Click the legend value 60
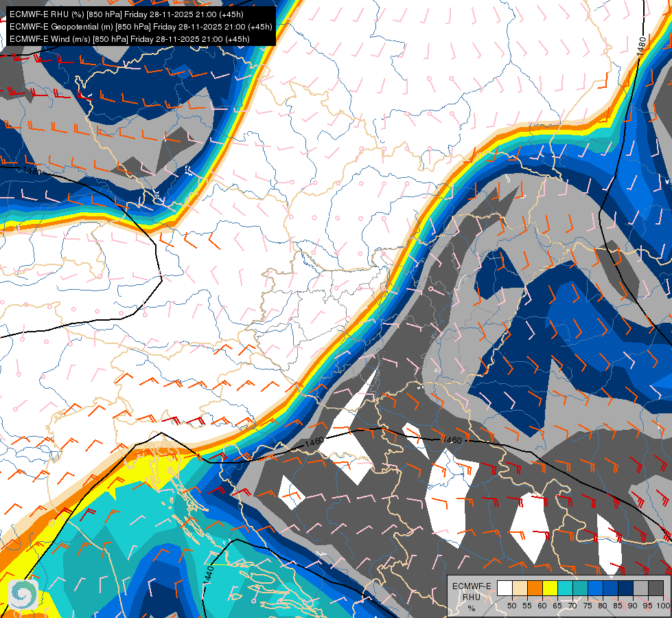Image resolution: width=672 pixels, height=618 pixels. click(542, 606)
